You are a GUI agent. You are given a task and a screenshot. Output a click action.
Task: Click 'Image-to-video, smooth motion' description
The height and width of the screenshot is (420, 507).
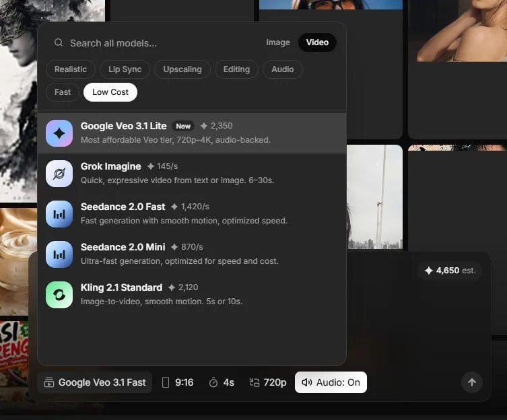(x=162, y=302)
